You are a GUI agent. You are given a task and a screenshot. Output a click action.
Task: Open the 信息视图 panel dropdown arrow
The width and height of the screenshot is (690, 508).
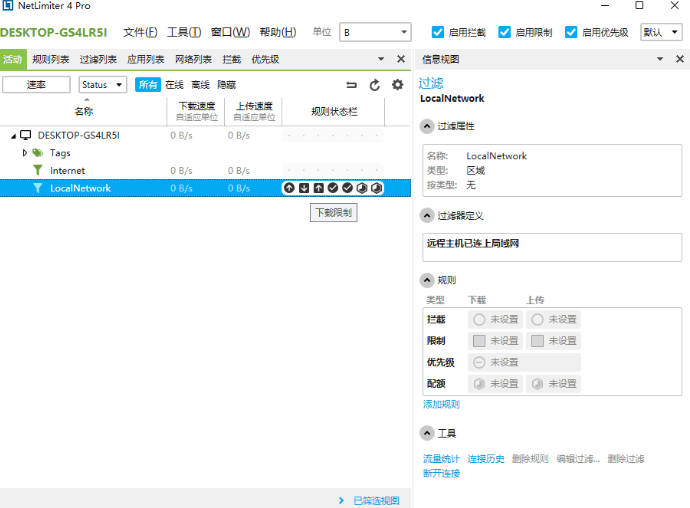click(x=660, y=59)
